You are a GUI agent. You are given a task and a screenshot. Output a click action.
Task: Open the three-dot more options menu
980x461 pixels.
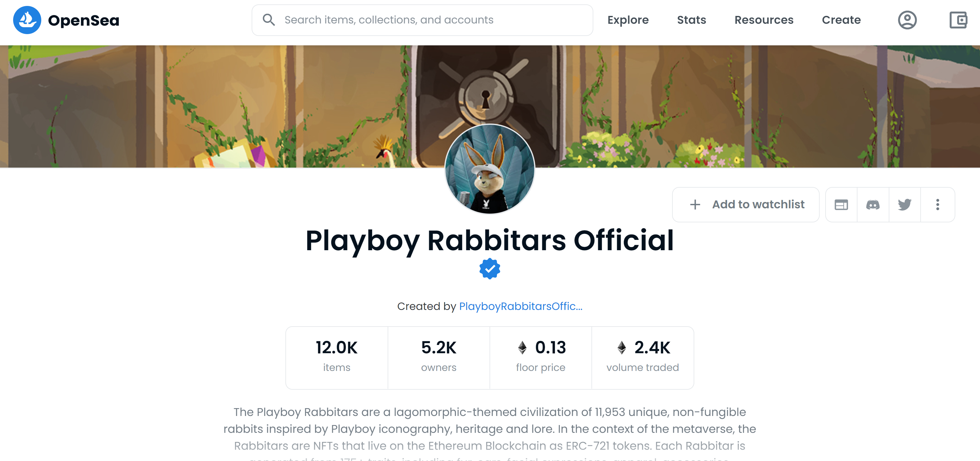coord(937,205)
